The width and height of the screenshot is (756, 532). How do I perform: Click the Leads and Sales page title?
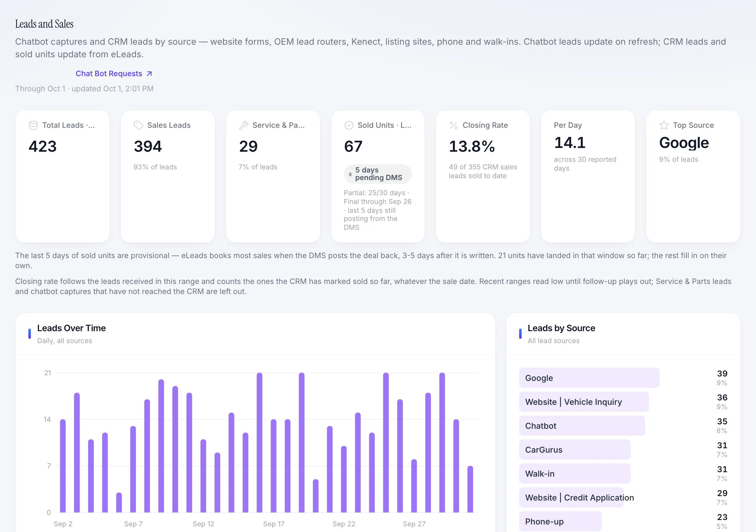coord(44,24)
